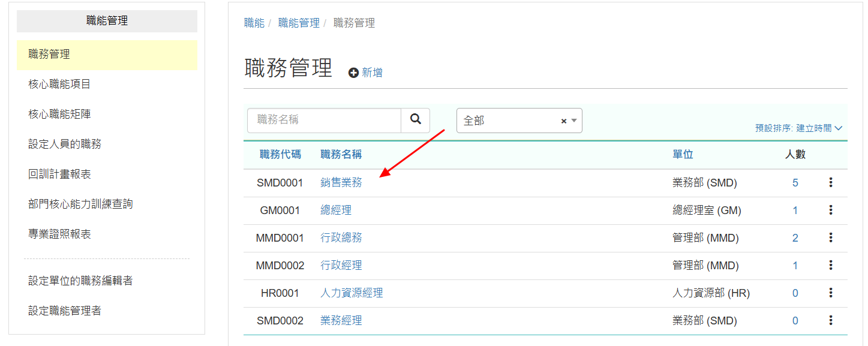Click 業務部 (SMD) in 業務經理 row
This screenshot has height=346, width=868.
(x=704, y=321)
